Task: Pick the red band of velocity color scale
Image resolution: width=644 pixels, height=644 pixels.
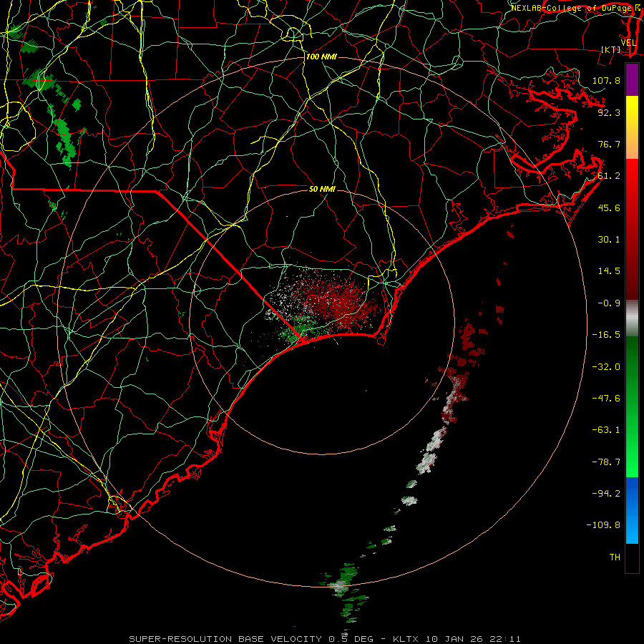Action: tap(632, 229)
